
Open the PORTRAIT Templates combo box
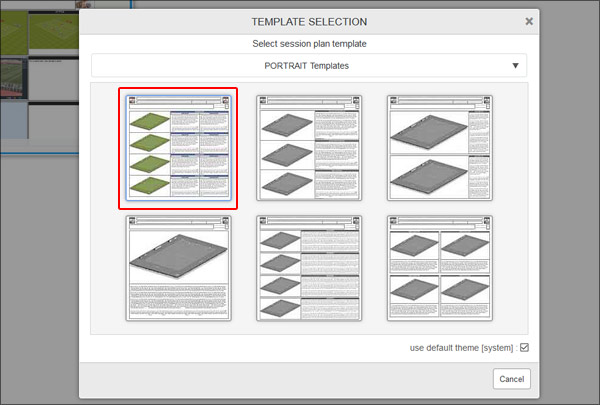point(308,66)
